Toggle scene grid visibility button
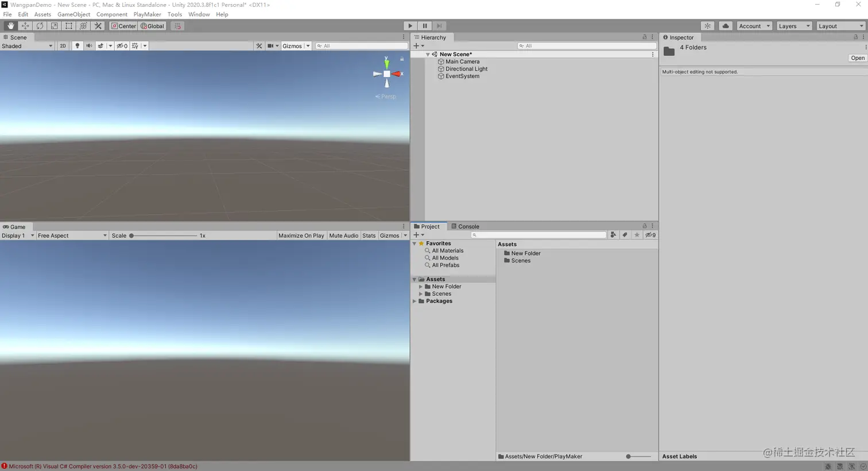 (135, 46)
